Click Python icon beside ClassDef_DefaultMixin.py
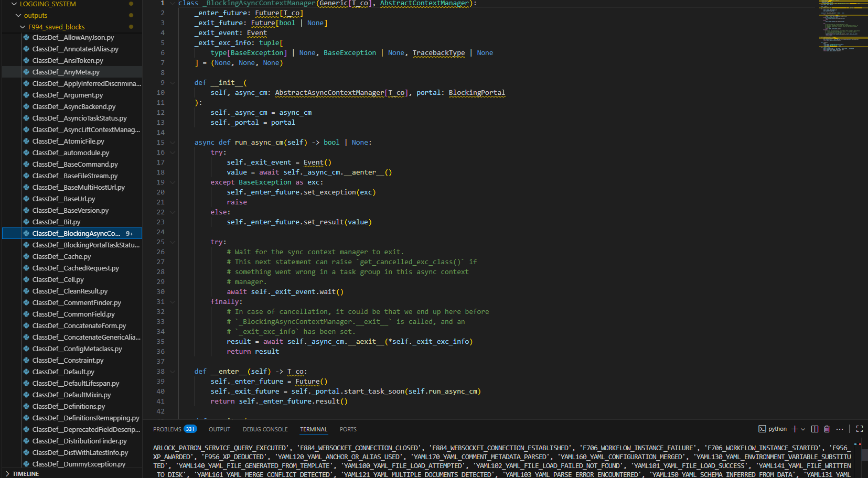The width and height of the screenshot is (868, 478). tap(26, 395)
